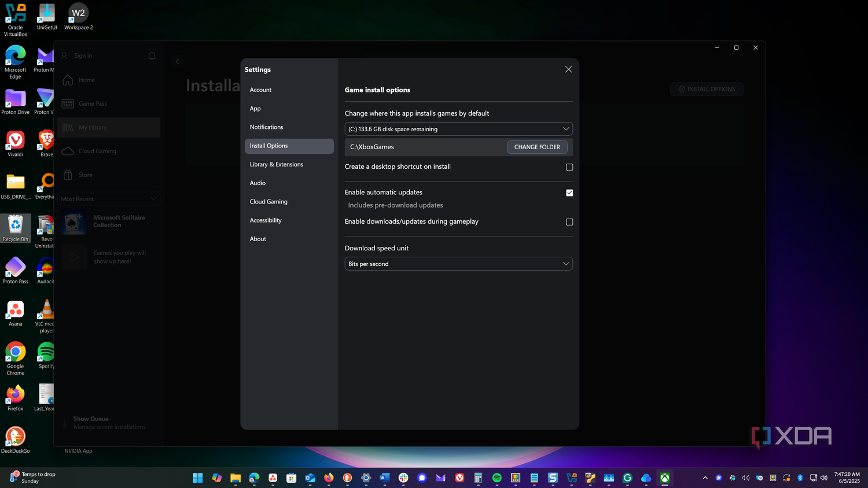Open Microsoft Store from the taskbar
This screenshot has height=488, width=868.
point(291,478)
